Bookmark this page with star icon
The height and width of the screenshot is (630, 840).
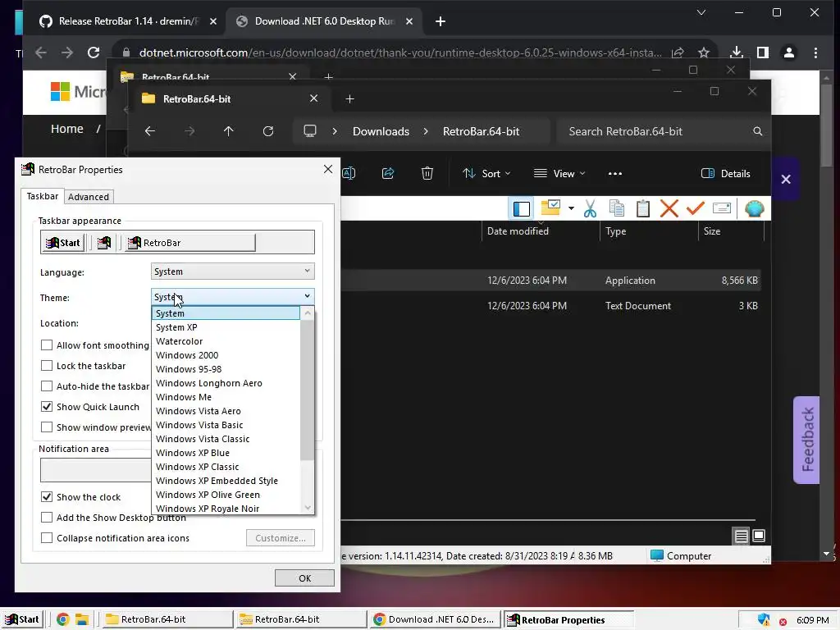(x=703, y=52)
